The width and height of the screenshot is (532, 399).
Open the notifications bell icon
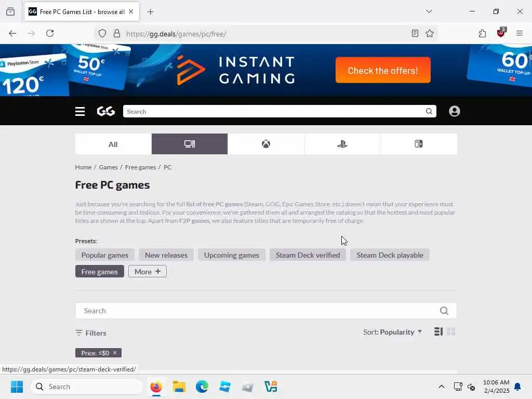pos(518,387)
